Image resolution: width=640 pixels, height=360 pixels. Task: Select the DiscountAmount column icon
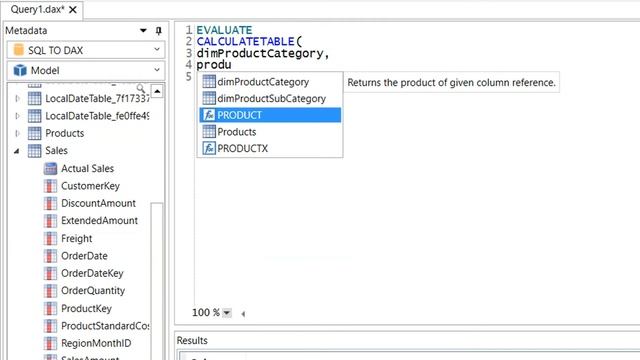tap(50, 203)
